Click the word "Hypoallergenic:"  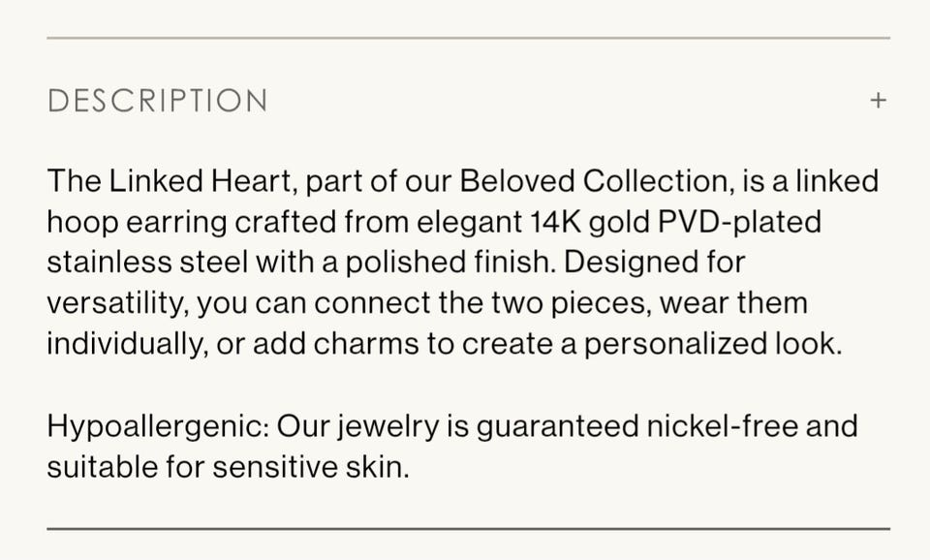tap(162, 426)
